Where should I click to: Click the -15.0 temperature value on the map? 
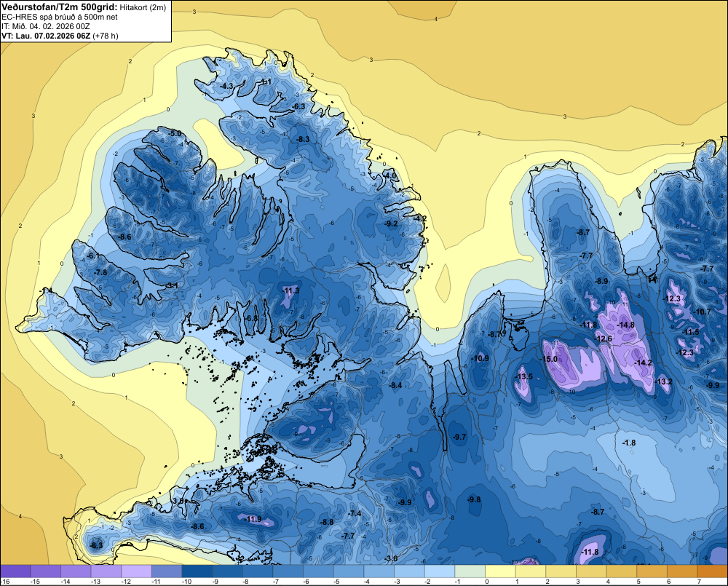pos(548,360)
